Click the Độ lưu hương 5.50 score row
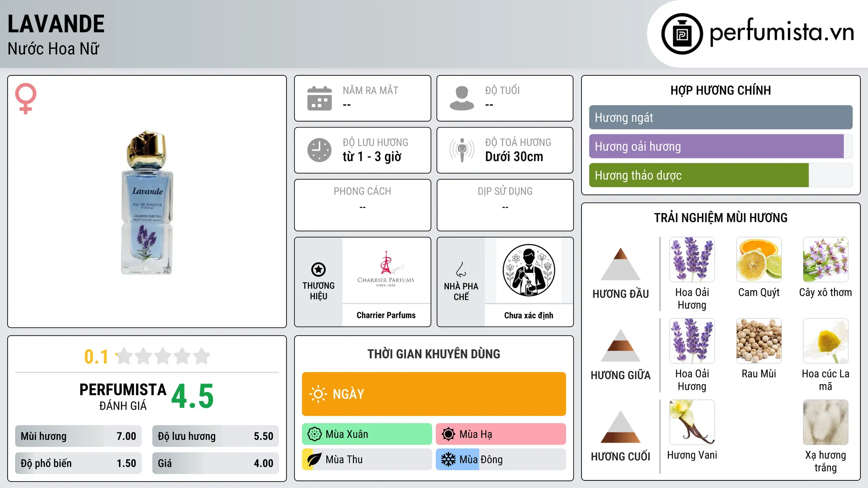The image size is (868, 488). 216,436
